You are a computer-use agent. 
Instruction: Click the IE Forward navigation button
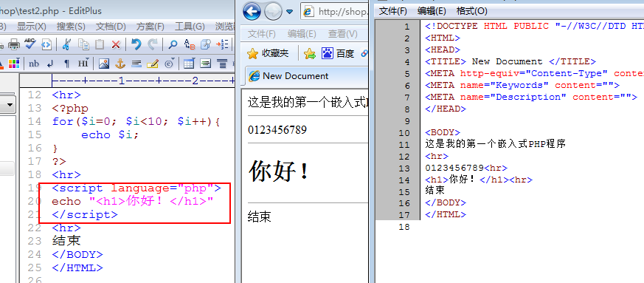[273, 12]
